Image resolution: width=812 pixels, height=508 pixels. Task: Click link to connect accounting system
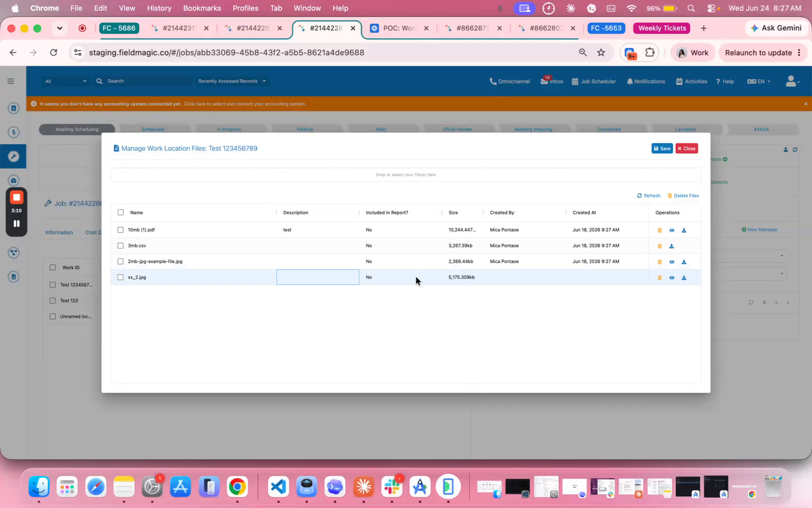245,104
